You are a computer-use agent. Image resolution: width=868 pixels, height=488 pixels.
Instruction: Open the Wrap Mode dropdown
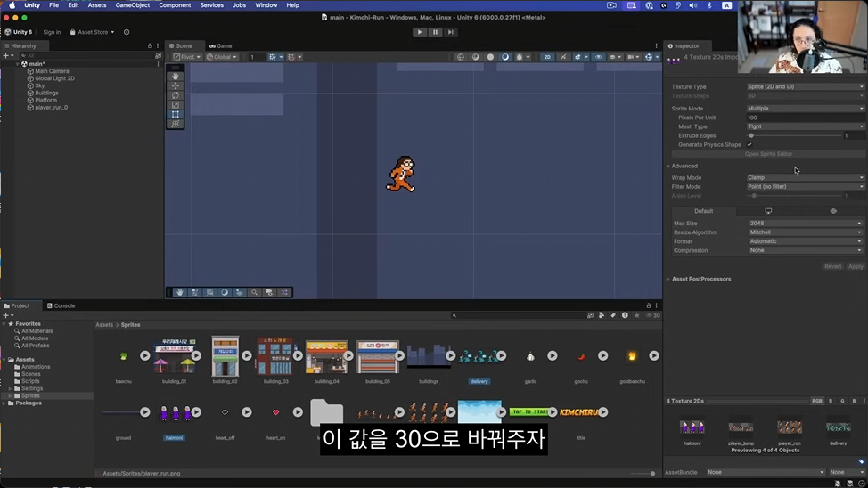[x=806, y=177]
